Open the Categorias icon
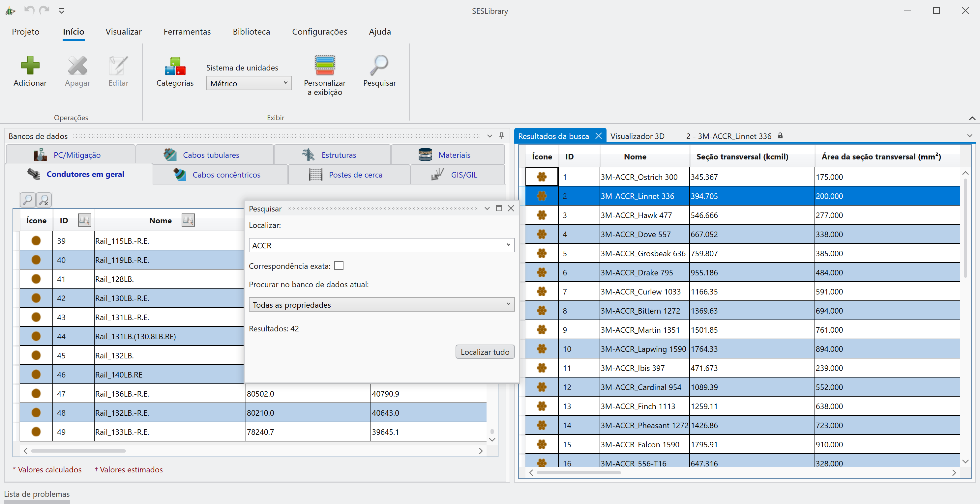 click(175, 66)
